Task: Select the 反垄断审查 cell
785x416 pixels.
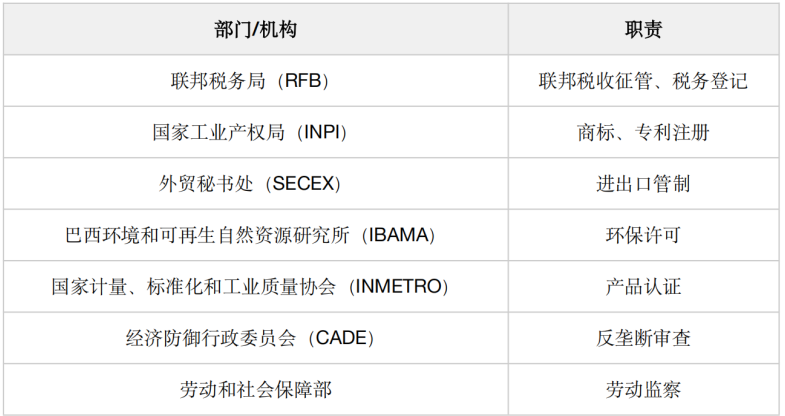Action: (x=643, y=338)
